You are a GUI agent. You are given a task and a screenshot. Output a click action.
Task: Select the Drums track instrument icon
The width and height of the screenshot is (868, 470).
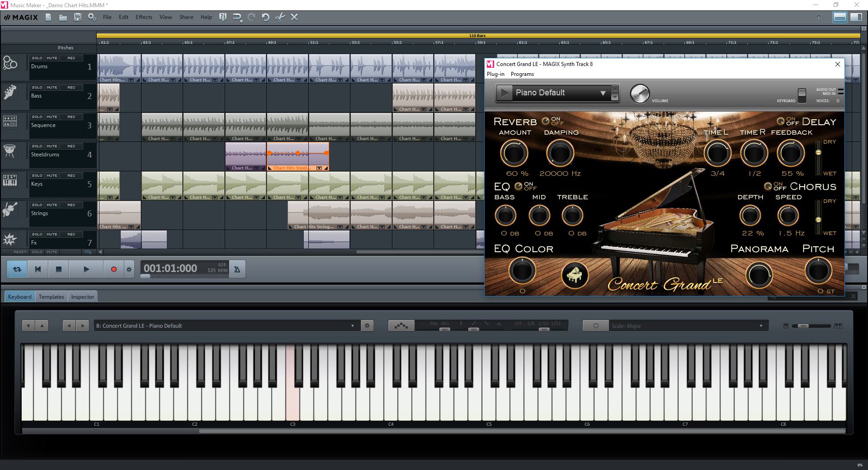(11, 63)
